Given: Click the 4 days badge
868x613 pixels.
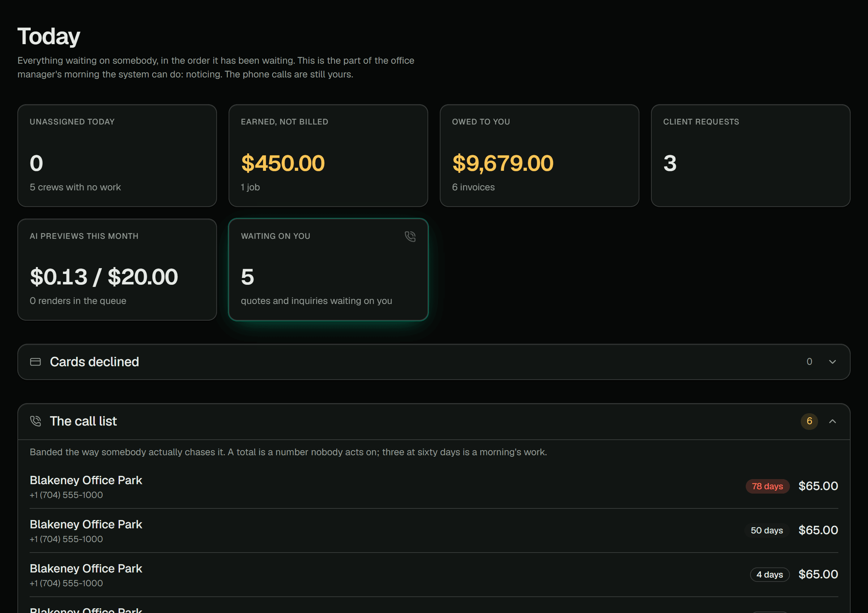Looking at the screenshot, I should (x=770, y=575).
